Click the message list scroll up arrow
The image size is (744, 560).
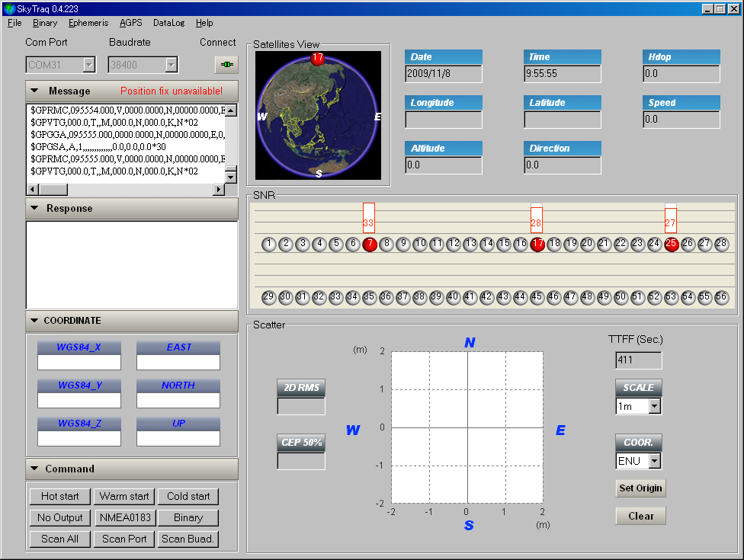pos(231,110)
